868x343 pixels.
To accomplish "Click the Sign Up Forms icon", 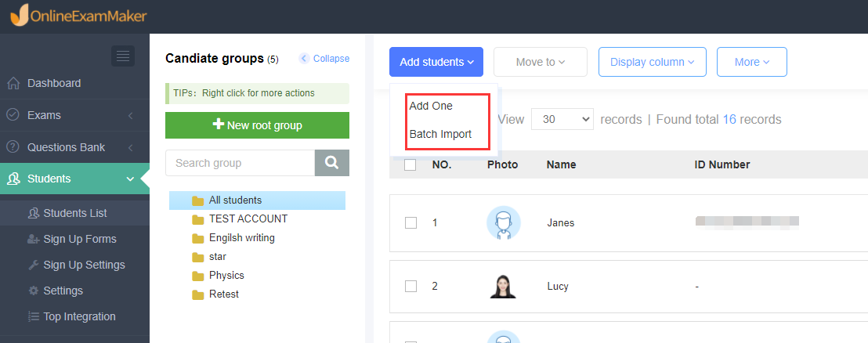I will (33, 239).
